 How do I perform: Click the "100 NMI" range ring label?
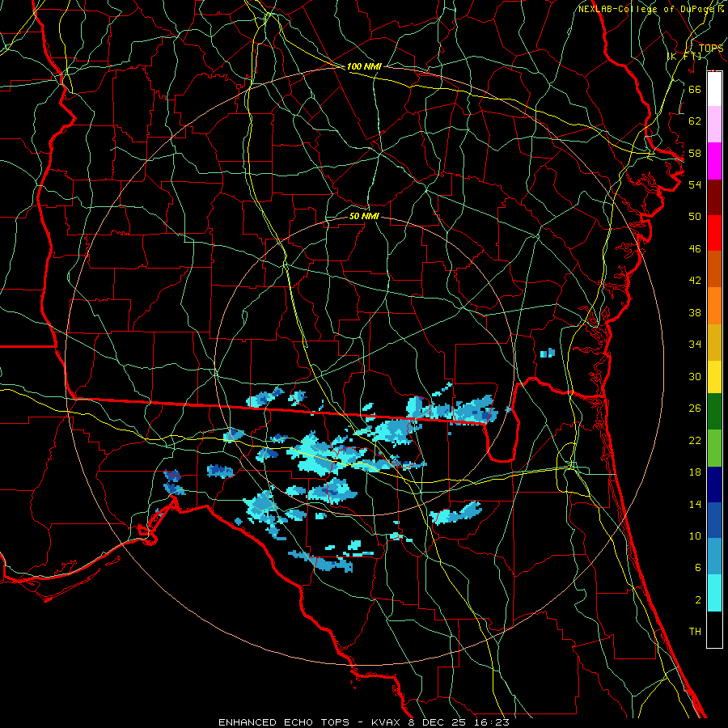(x=364, y=66)
